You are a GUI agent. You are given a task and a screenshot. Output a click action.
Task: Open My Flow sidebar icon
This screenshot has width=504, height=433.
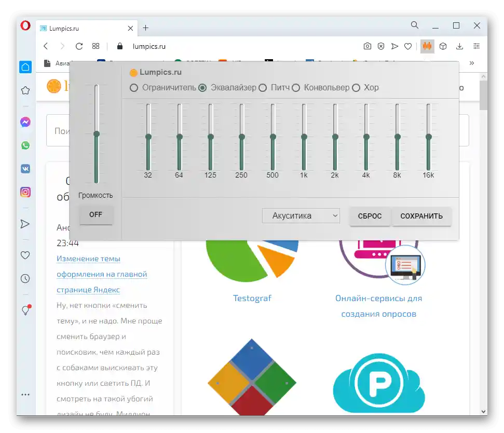(x=25, y=224)
